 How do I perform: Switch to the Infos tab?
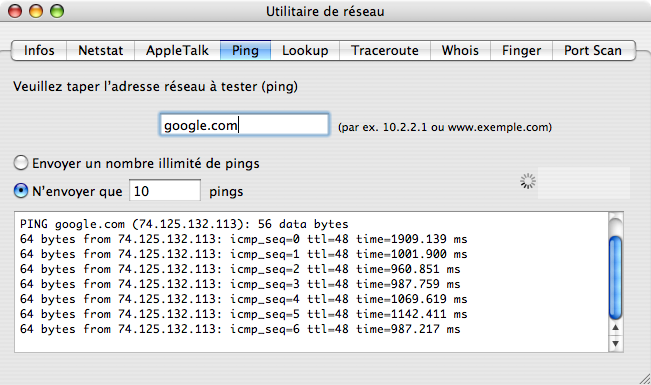pos(39,50)
